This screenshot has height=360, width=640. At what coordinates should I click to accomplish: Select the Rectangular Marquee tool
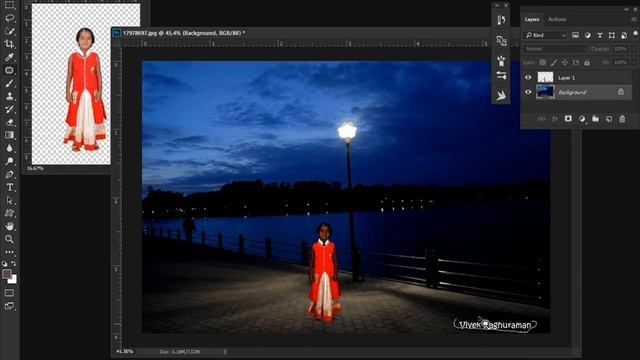tap(9, 5)
